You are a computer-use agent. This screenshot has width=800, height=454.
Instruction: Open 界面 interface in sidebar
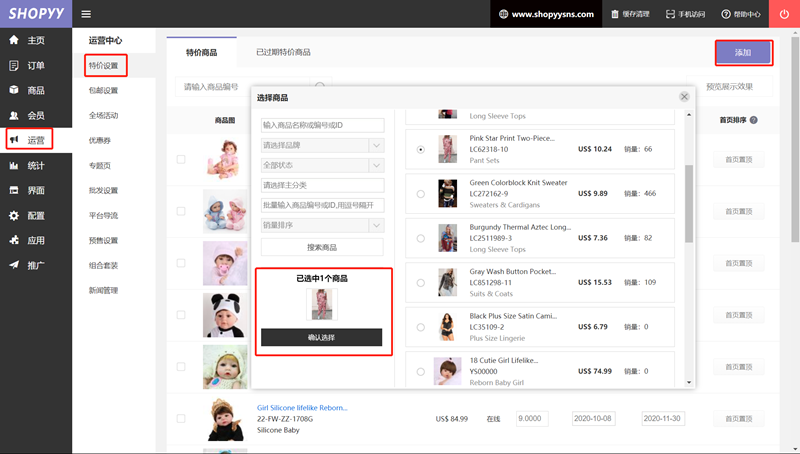pyautogui.click(x=36, y=190)
